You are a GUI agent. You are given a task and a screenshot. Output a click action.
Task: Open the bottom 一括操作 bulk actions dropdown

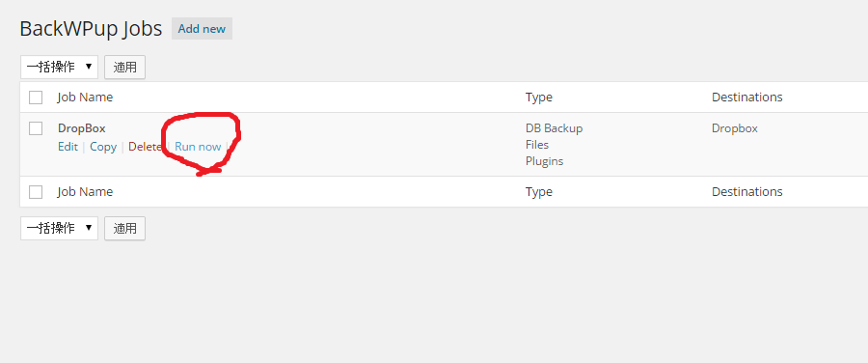tap(59, 229)
